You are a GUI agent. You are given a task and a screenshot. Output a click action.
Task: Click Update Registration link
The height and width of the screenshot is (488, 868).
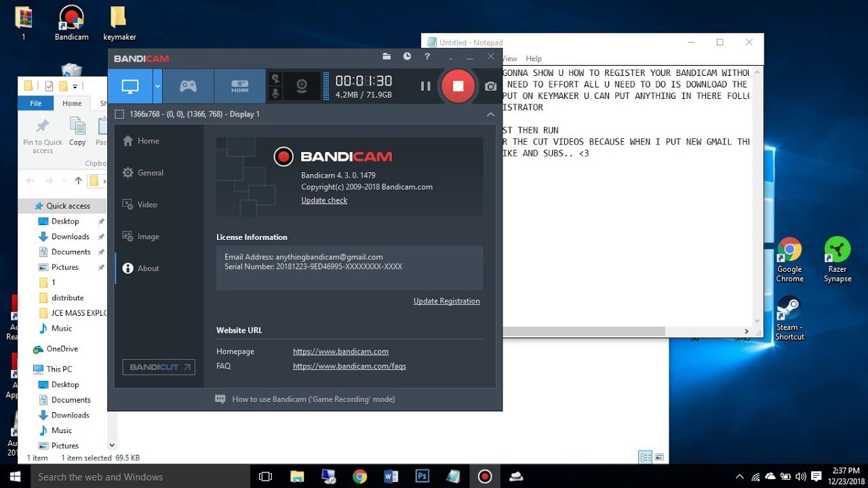point(446,301)
